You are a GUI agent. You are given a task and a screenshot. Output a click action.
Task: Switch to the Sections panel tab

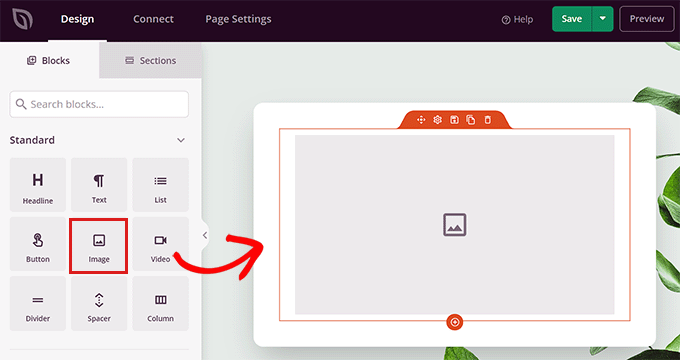(x=150, y=60)
